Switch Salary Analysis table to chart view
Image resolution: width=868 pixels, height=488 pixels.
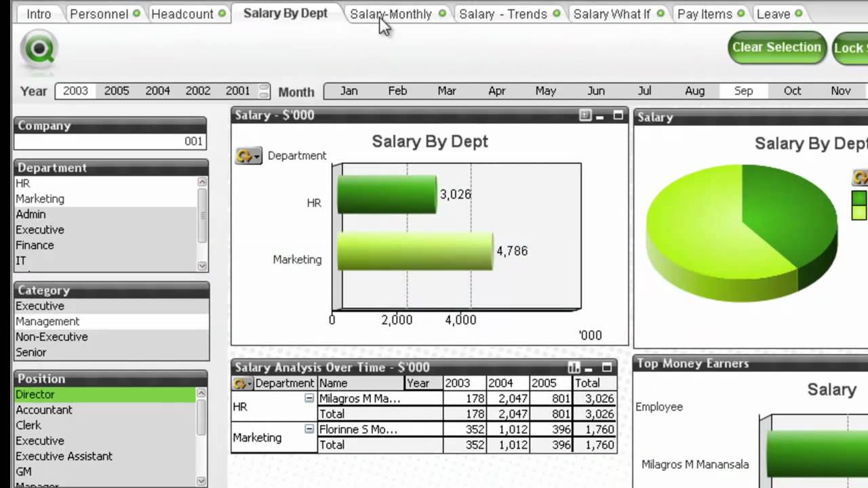coord(574,367)
